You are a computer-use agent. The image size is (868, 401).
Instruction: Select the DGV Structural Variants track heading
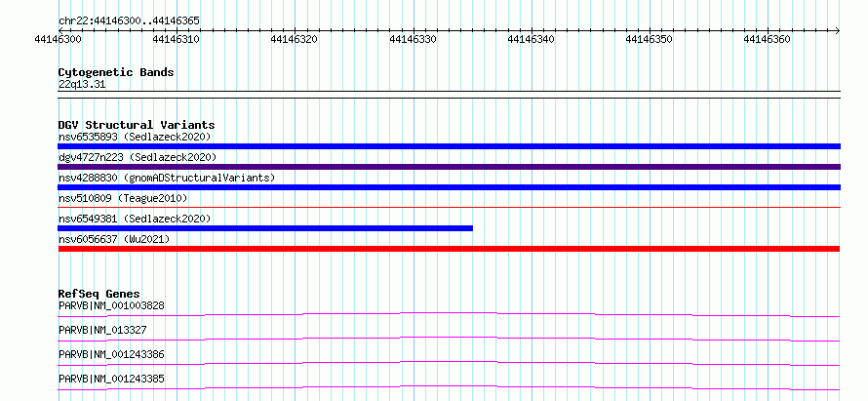pos(137,125)
